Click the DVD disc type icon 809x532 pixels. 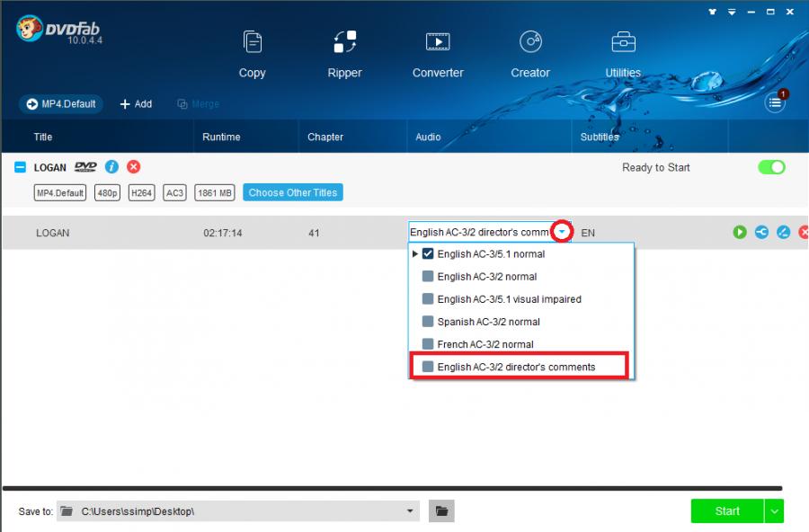pos(85,166)
